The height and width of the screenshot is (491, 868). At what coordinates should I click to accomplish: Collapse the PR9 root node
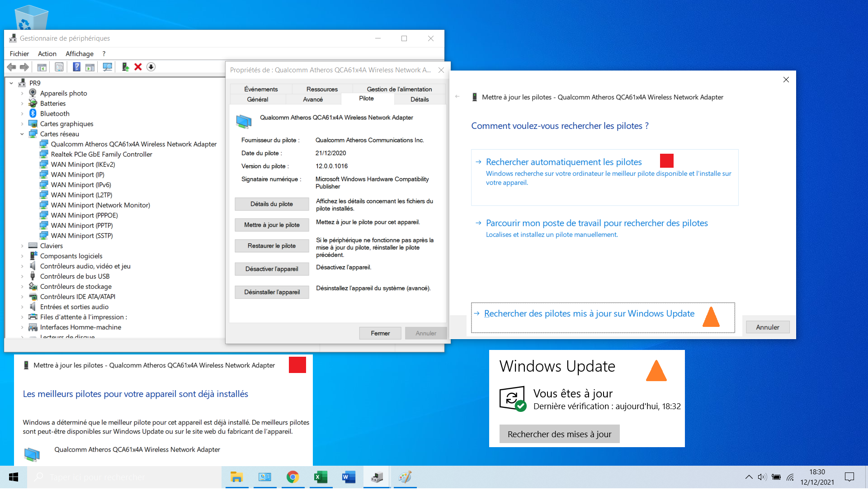pyautogui.click(x=11, y=83)
